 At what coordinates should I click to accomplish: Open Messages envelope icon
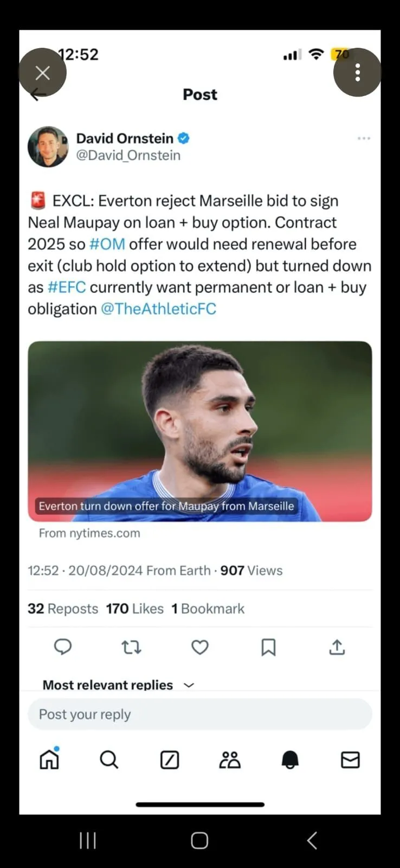[x=350, y=759]
